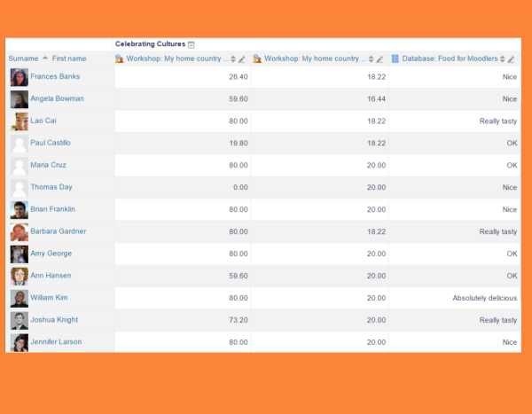Collapse the Celebrating Cultures category

point(192,44)
